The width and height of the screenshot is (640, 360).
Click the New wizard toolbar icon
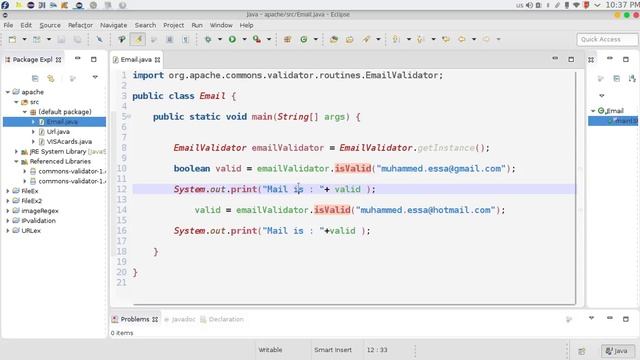(x=13, y=40)
